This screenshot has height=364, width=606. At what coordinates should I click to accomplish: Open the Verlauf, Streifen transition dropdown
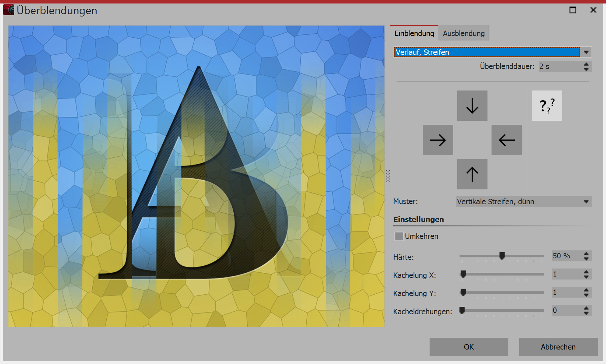(586, 52)
